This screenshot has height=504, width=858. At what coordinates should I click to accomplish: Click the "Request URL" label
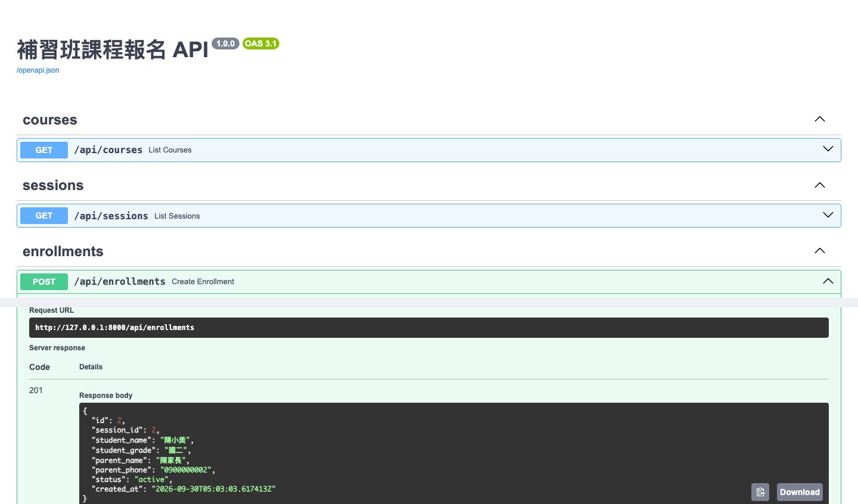pos(52,310)
